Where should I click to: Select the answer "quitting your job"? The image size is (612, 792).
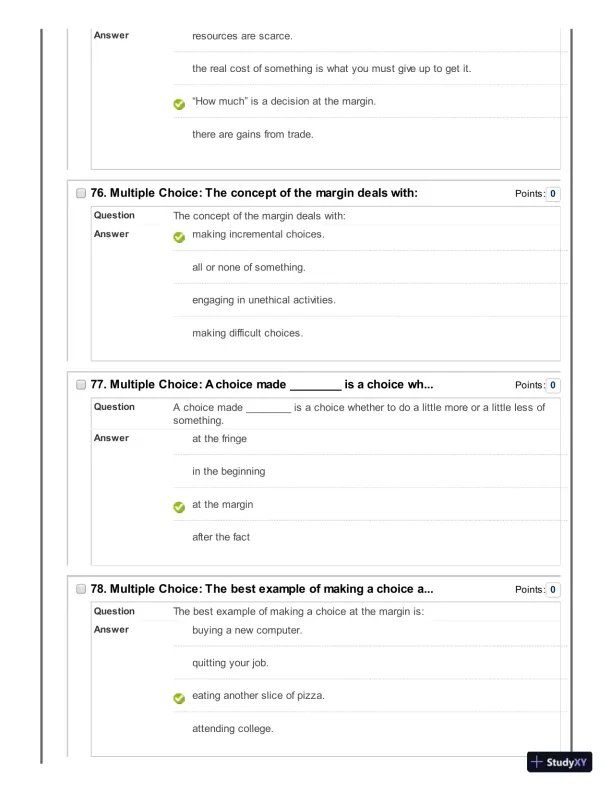coord(229,663)
